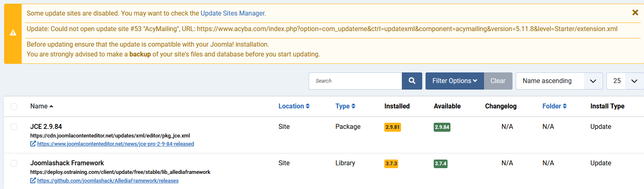Click Type column sort arrows icon

coord(353,106)
